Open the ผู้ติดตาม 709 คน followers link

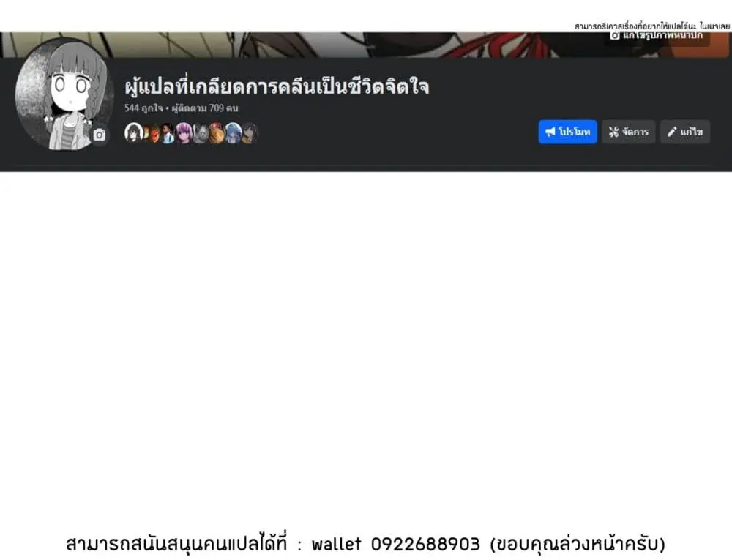tap(205, 108)
